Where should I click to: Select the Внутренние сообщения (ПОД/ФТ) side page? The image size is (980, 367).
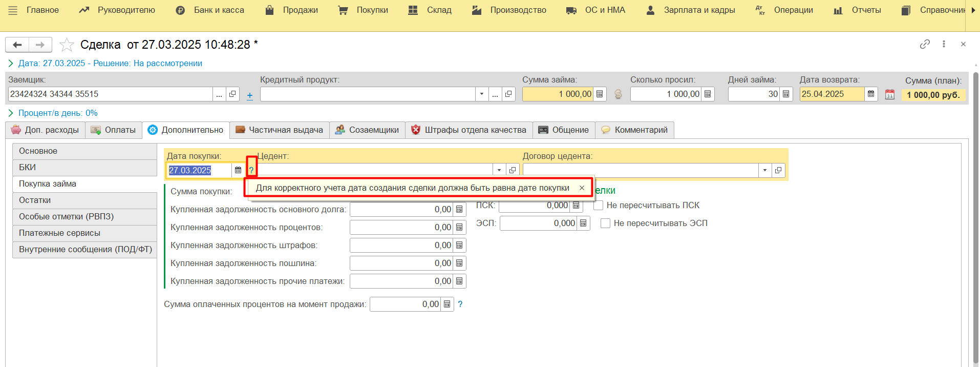click(84, 250)
